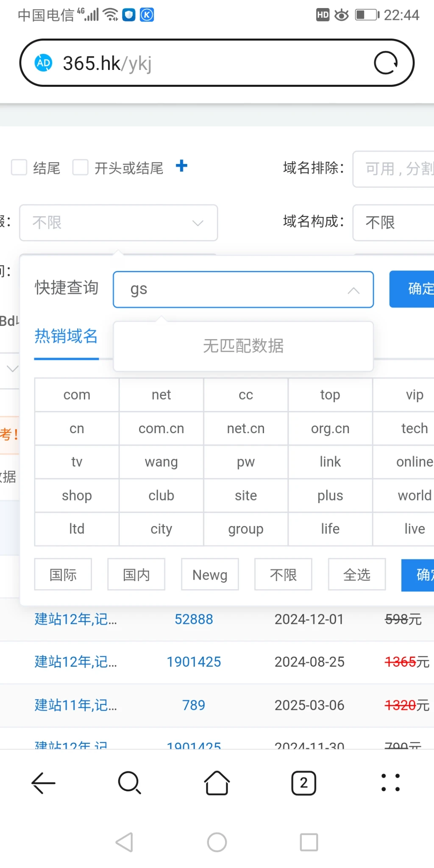The height and width of the screenshot is (868, 434).
Task: Open the domain link priced 598元
Action: [x=75, y=620]
